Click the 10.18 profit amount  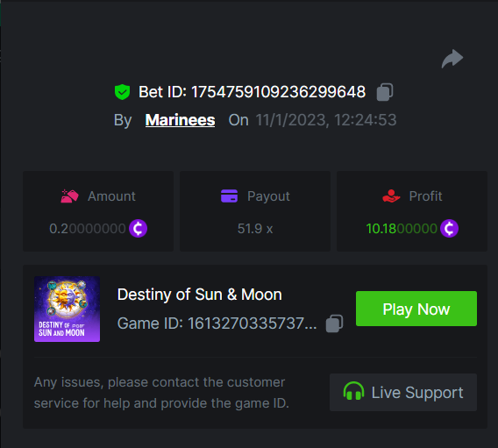pyautogui.click(x=402, y=229)
